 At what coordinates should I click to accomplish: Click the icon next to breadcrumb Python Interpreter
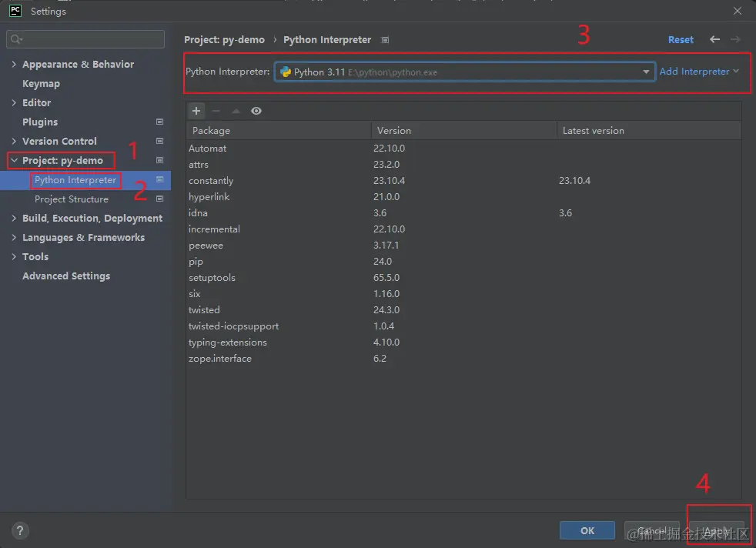click(385, 40)
